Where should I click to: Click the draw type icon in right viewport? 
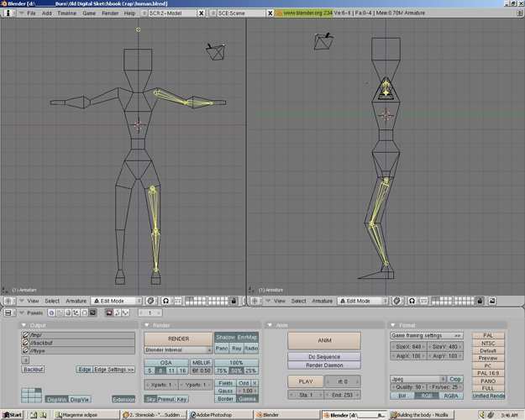click(x=396, y=301)
